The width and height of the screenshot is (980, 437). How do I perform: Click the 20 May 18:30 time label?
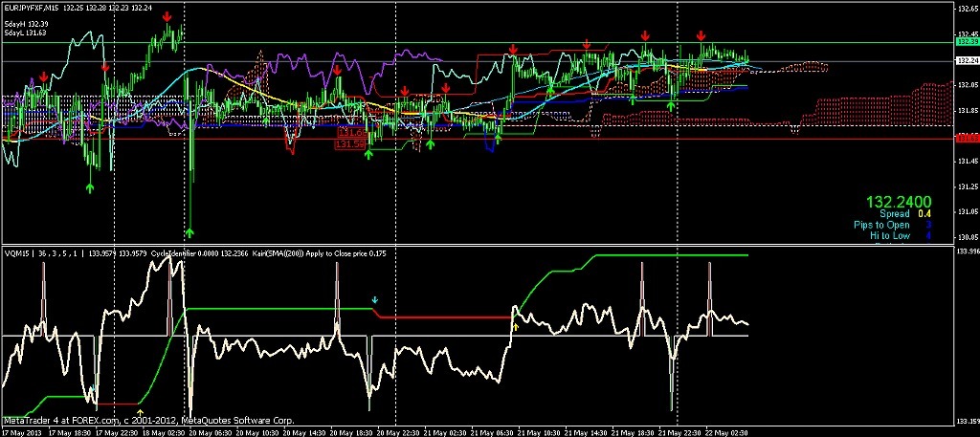pos(351,432)
